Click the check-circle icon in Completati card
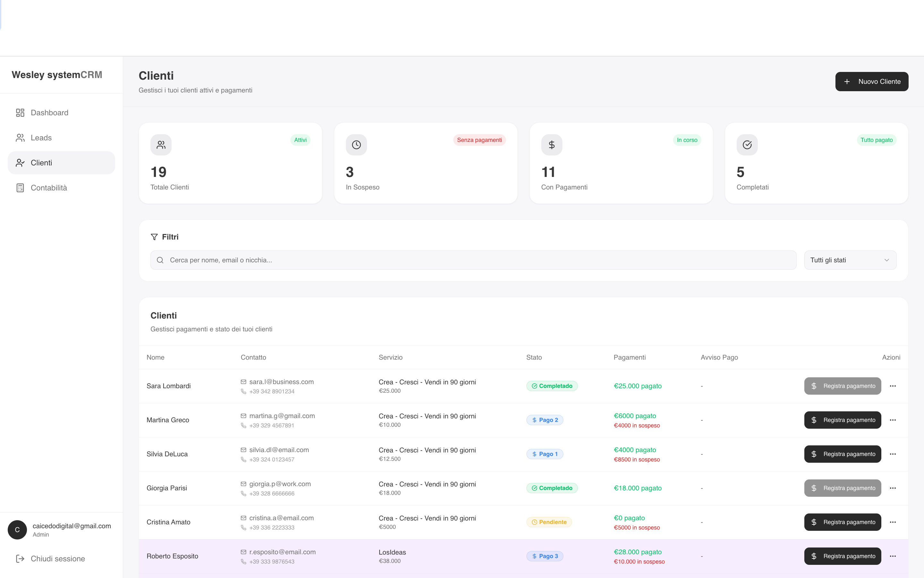Image resolution: width=924 pixels, height=578 pixels. [747, 145]
